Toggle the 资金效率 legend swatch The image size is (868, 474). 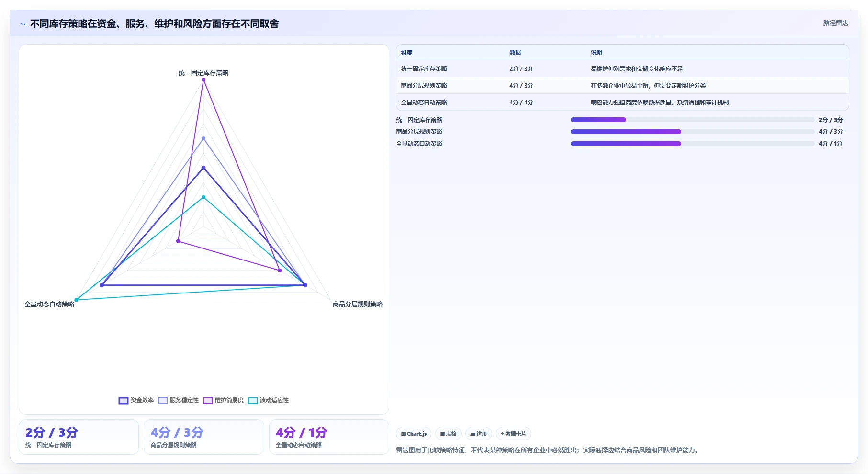pyautogui.click(x=124, y=401)
